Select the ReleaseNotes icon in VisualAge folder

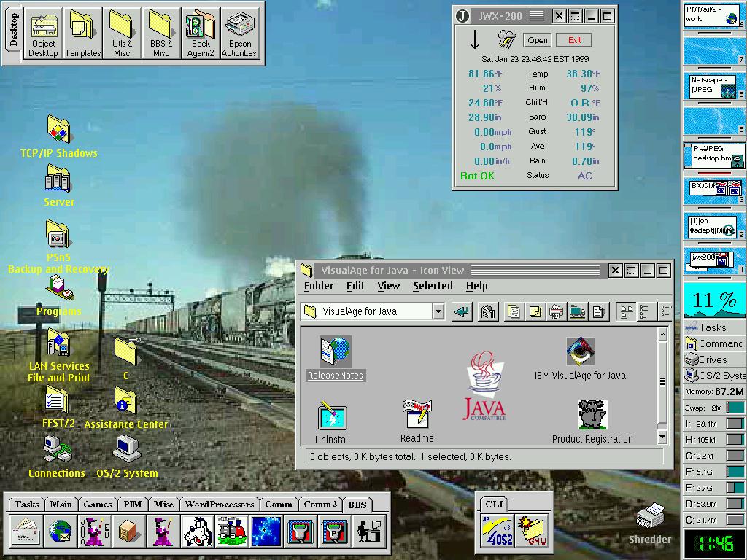[336, 358]
